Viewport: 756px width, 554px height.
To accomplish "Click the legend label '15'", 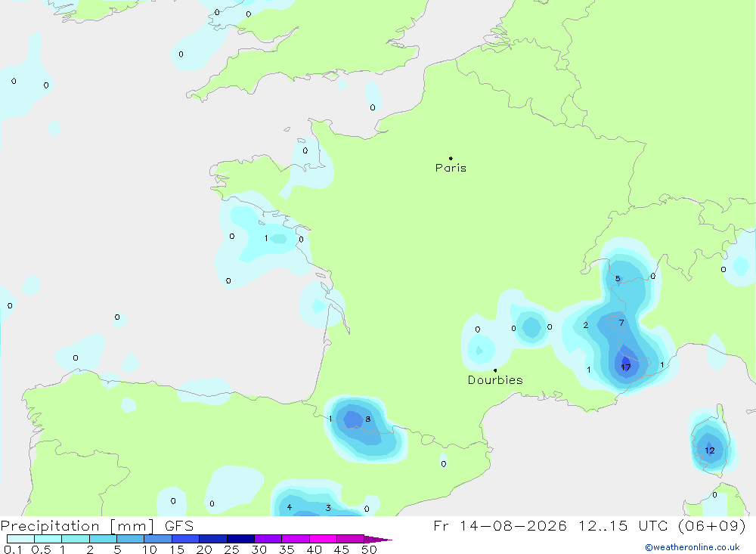I will [177, 549].
